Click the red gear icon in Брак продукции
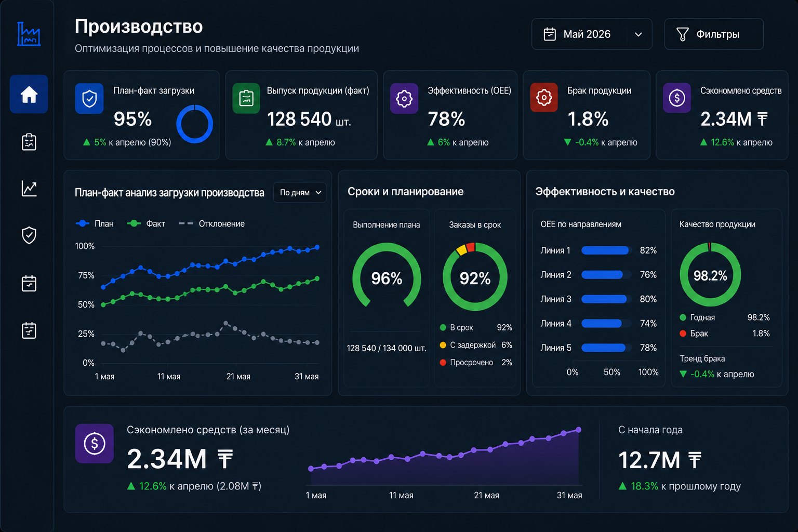The image size is (798, 532). coord(543,97)
